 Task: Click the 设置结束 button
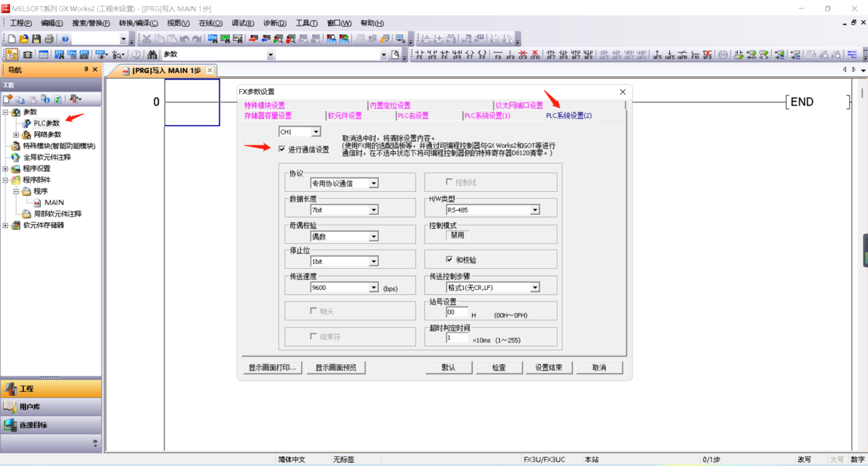click(x=549, y=367)
